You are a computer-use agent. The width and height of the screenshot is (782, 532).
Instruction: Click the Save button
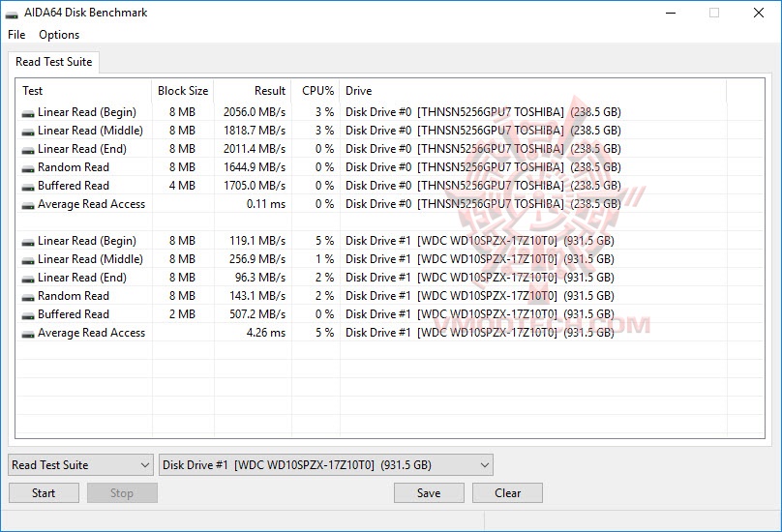tap(429, 493)
